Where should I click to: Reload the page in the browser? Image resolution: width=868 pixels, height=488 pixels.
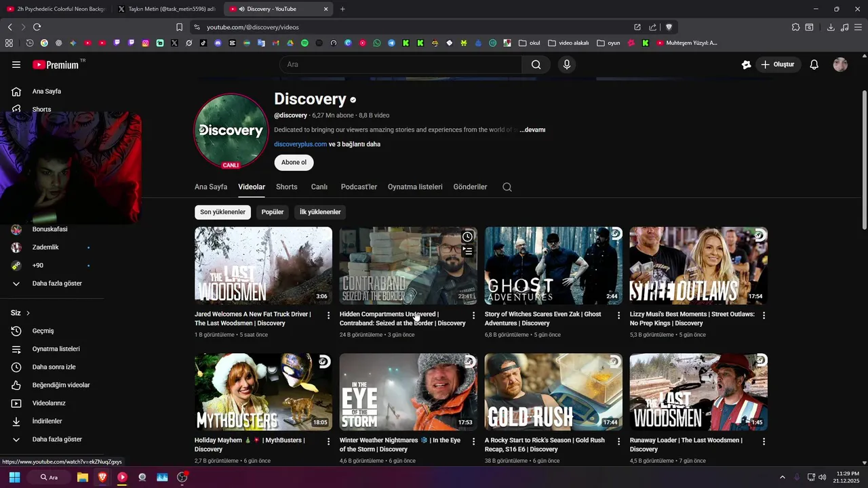37,27
